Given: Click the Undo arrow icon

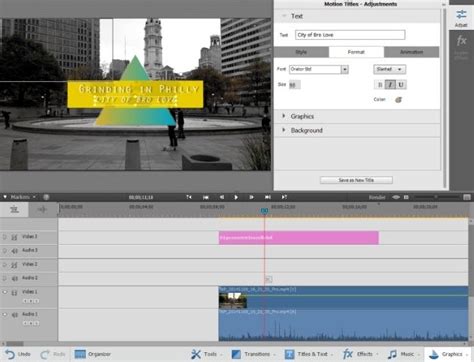Looking at the screenshot, I should (x=10, y=354).
